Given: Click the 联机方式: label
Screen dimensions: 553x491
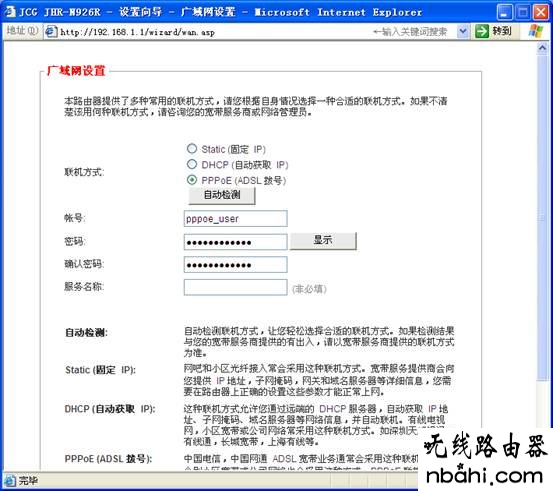Looking at the screenshot, I should 84,172.
